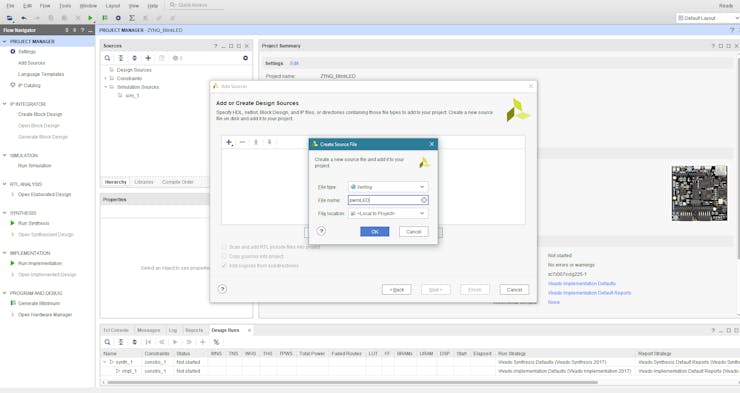
Task: Collapse the SIMULATION section in Flow Navigator
Action: pyautogui.click(x=5, y=155)
